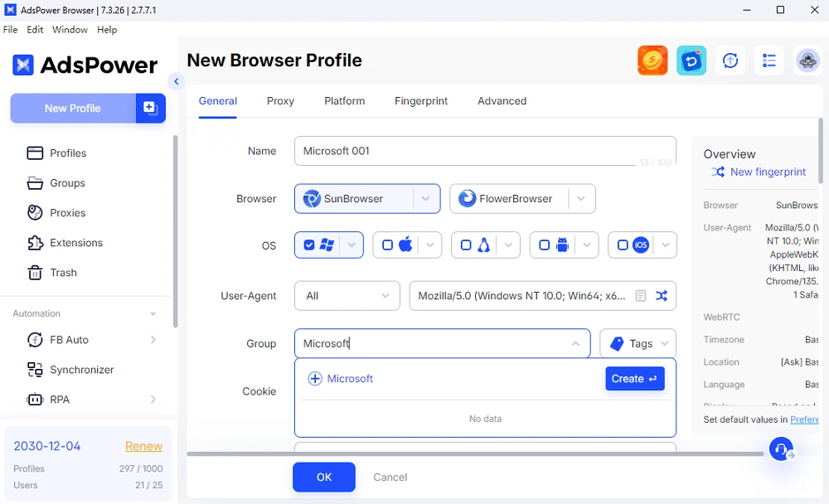Switch to the Proxy tab
Viewport: 829px width, 504px height.
click(x=280, y=101)
